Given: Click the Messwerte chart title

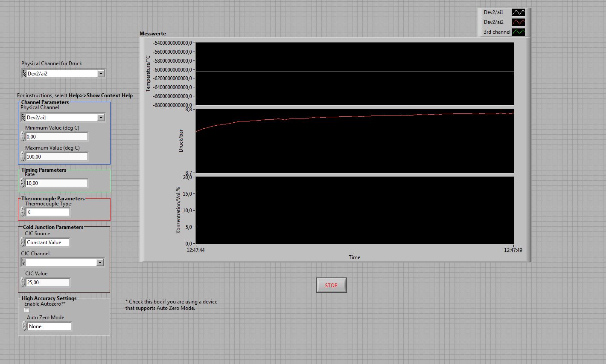Looking at the screenshot, I should pyautogui.click(x=153, y=34).
